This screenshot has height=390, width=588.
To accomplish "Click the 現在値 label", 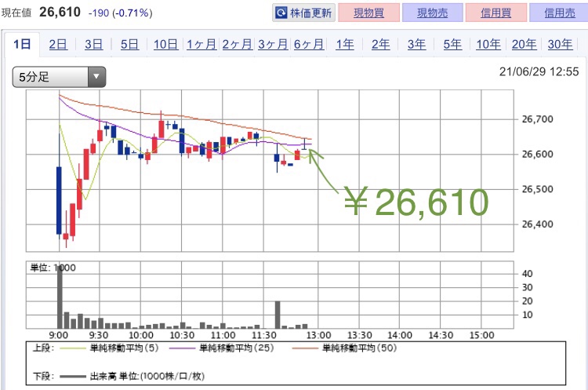I will 16,13.
